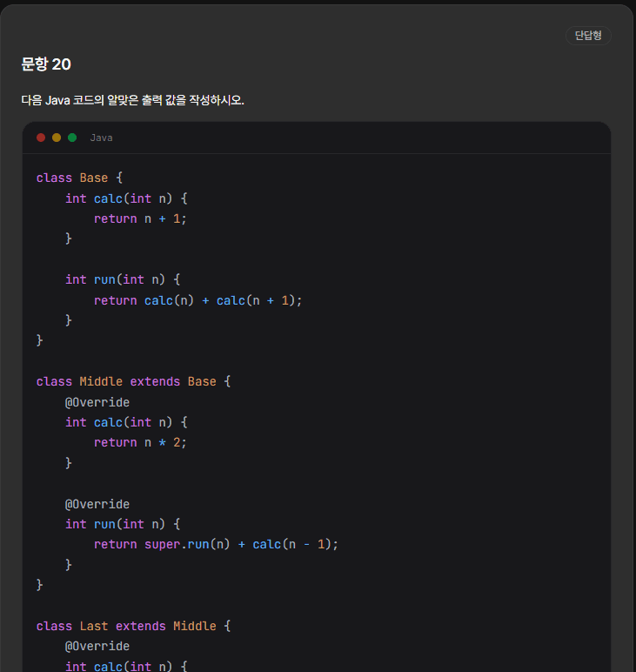Click 'calc(n - 1)' in Middle's run method
636x672 pixels.
pyautogui.click(x=291, y=544)
